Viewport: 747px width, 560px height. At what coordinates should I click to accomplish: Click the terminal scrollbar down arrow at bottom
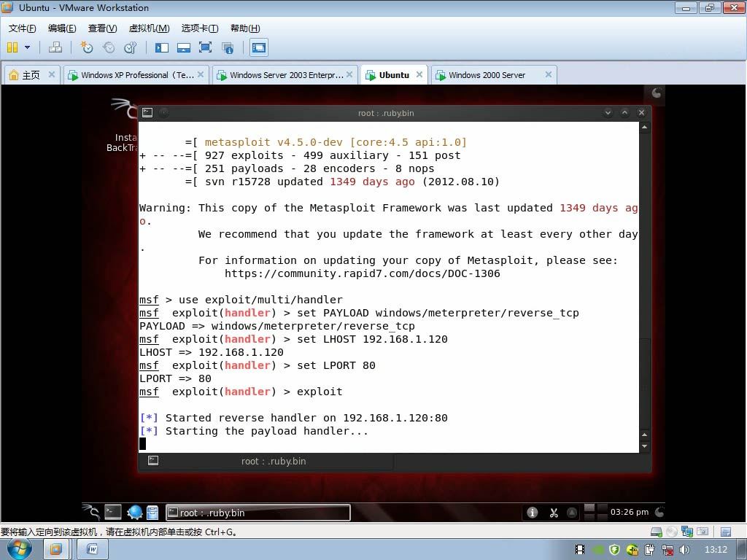pyautogui.click(x=645, y=446)
